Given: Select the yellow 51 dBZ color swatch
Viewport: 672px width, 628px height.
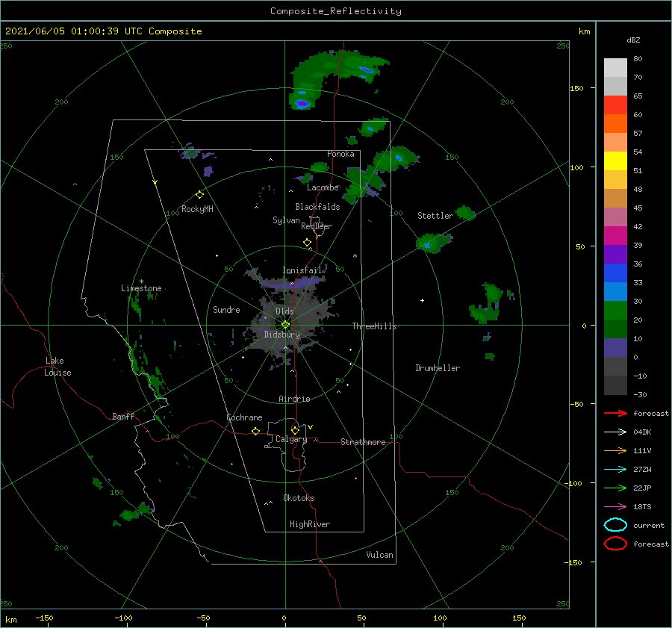Looking at the screenshot, I should click(x=615, y=161).
